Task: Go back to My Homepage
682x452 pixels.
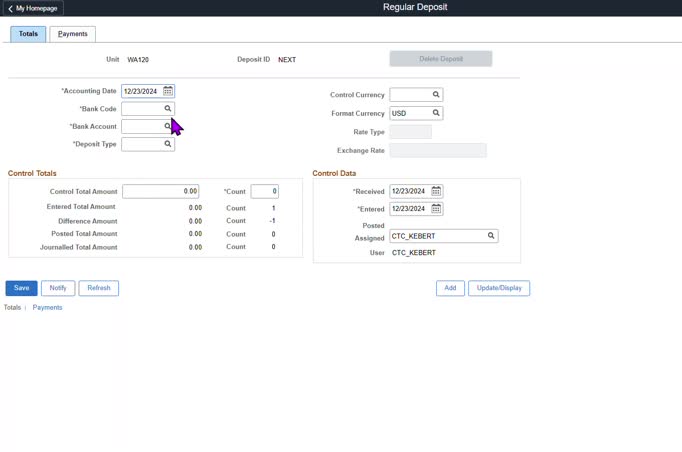Action: [33, 8]
